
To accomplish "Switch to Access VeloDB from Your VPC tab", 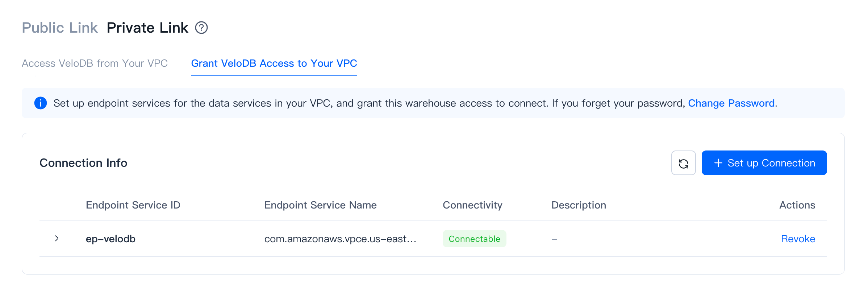I will (95, 63).
